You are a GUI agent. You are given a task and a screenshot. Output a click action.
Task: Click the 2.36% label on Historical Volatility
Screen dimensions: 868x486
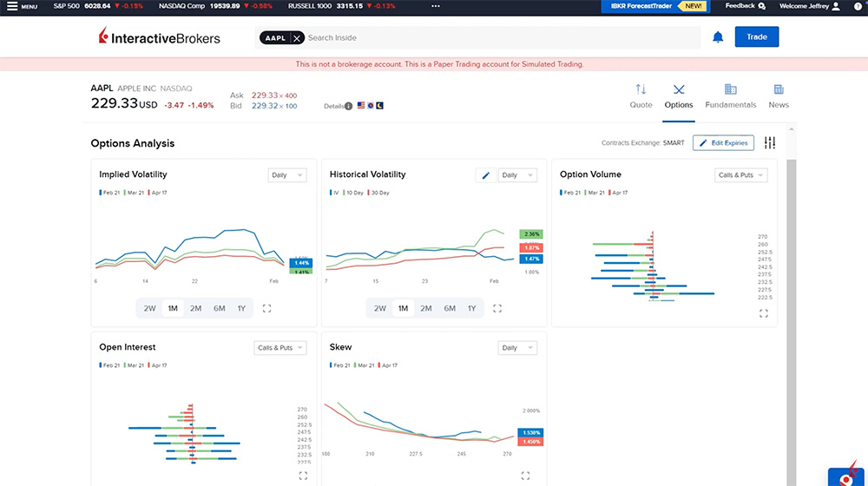pos(531,234)
